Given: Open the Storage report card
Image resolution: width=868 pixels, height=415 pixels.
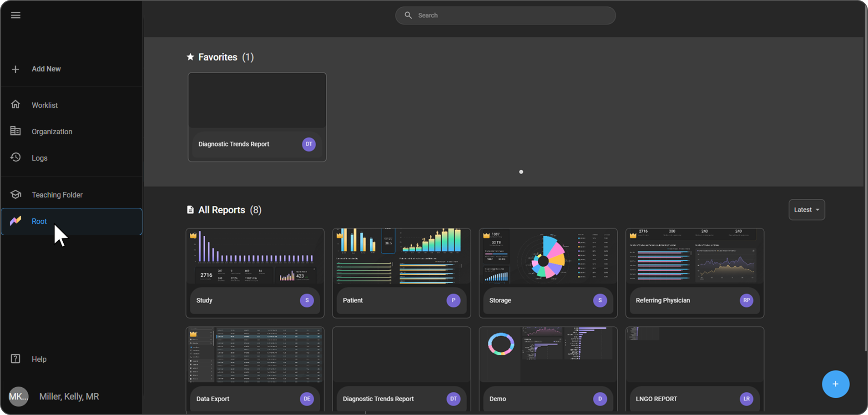Looking at the screenshot, I should [548, 273].
